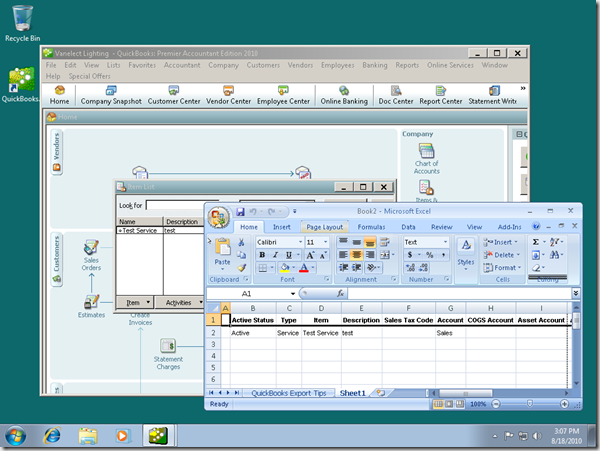The height and width of the screenshot is (451, 600).
Task: Switch to the Formulas ribbon tab
Action: pos(371,227)
